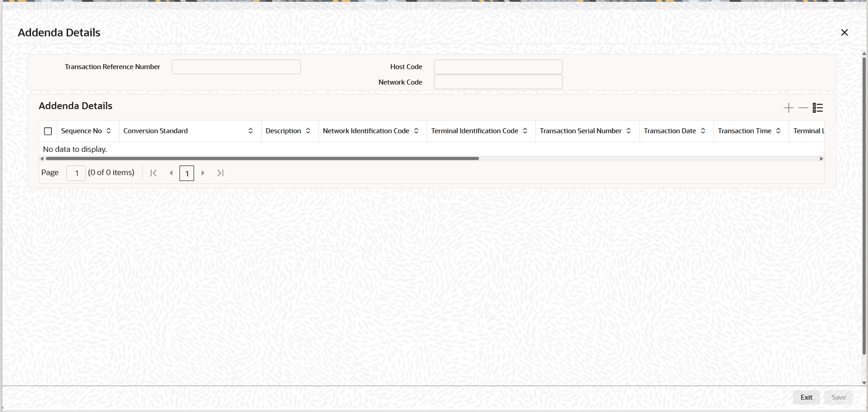Sort by Network Identification Code column
The height and width of the screenshot is (412, 868).
(416, 131)
